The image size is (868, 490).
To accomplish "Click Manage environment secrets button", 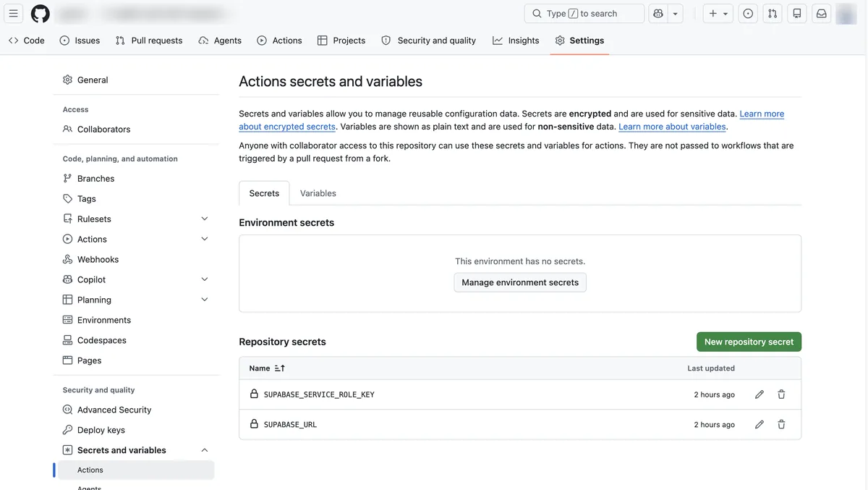I will click(520, 282).
